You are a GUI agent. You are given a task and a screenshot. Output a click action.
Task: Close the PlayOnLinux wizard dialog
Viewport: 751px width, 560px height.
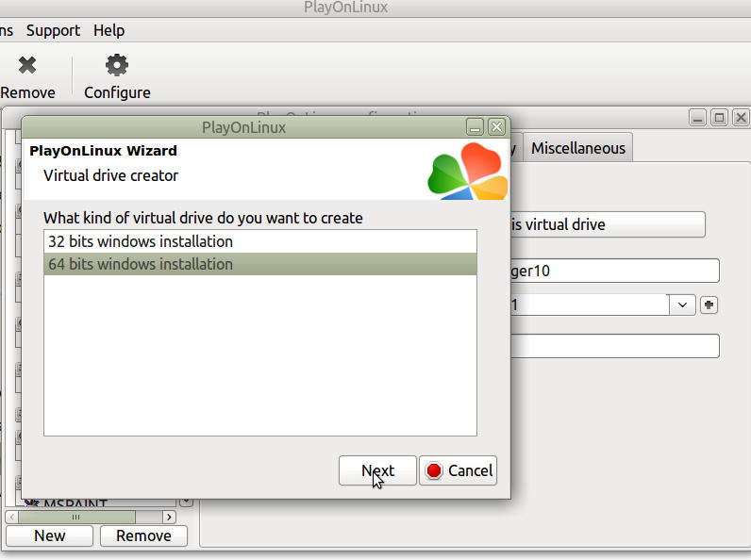[496, 127]
